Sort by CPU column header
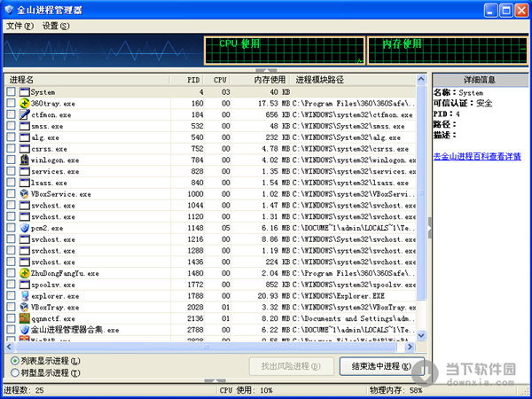 click(x=217, y=80)
